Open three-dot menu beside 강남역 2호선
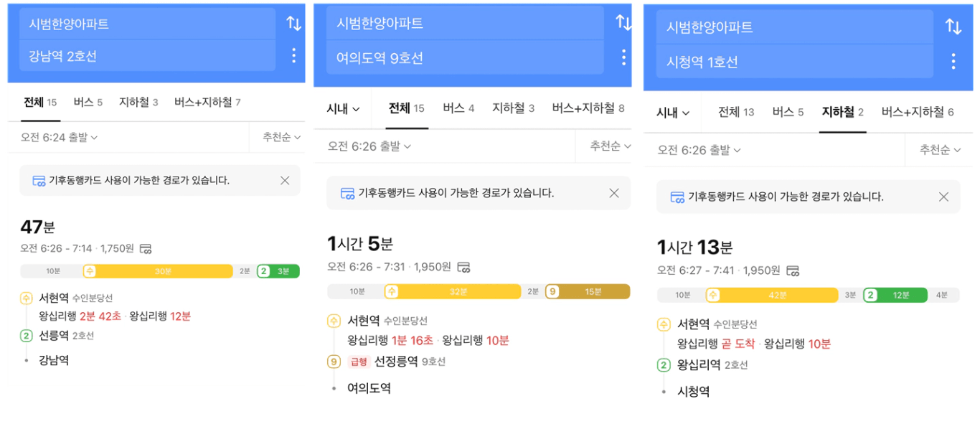 293,55
